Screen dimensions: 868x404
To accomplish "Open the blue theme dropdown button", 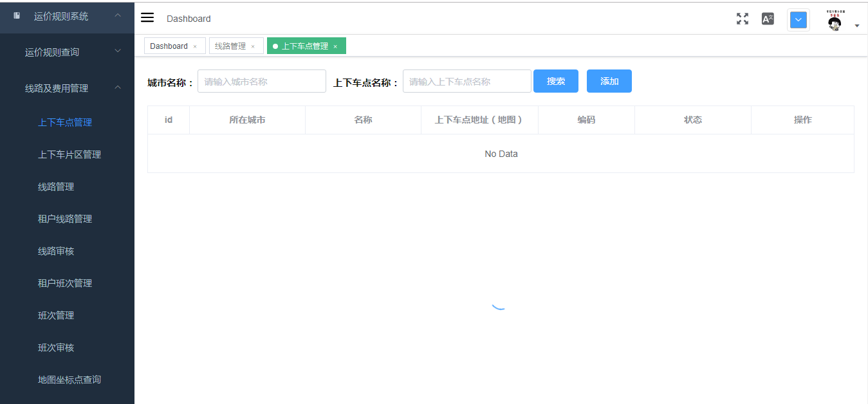I will click(x=799, y=20).
